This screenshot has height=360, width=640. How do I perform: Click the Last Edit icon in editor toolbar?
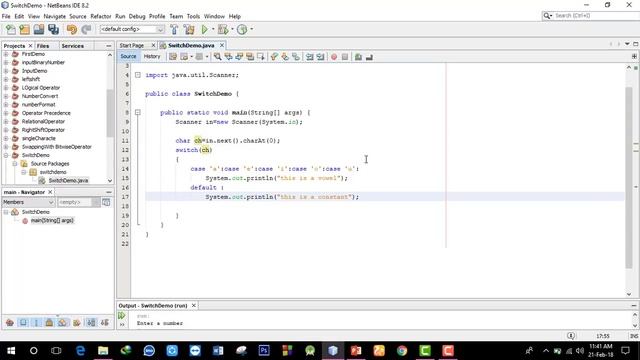tap(173, 57)
